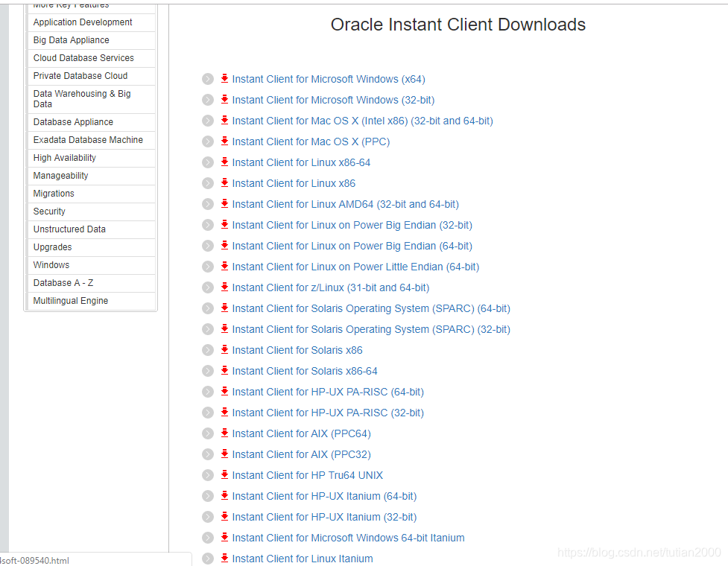The width and height of the screenshot is (728, 566).
Task: Select Manageability in sidebar
Action: pos(92,176)
